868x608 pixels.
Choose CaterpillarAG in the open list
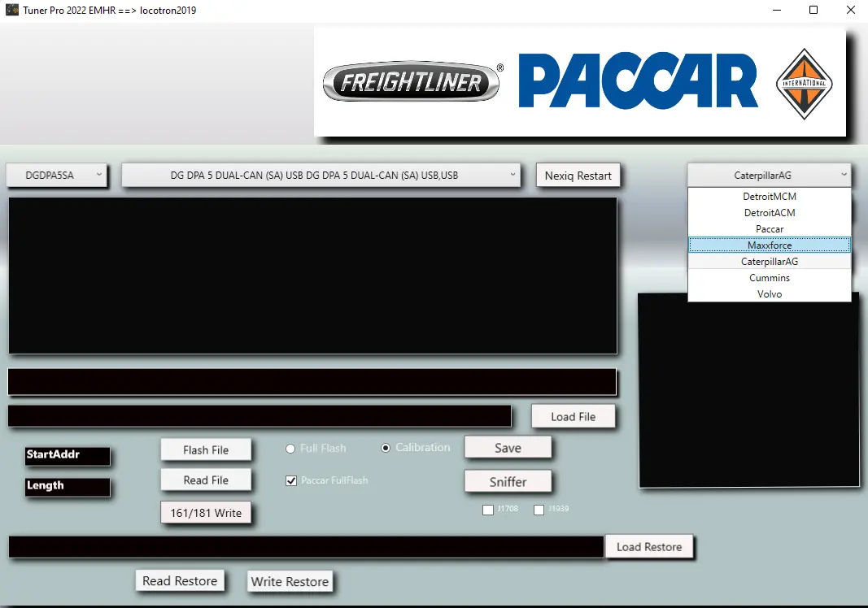pos(770,261)
